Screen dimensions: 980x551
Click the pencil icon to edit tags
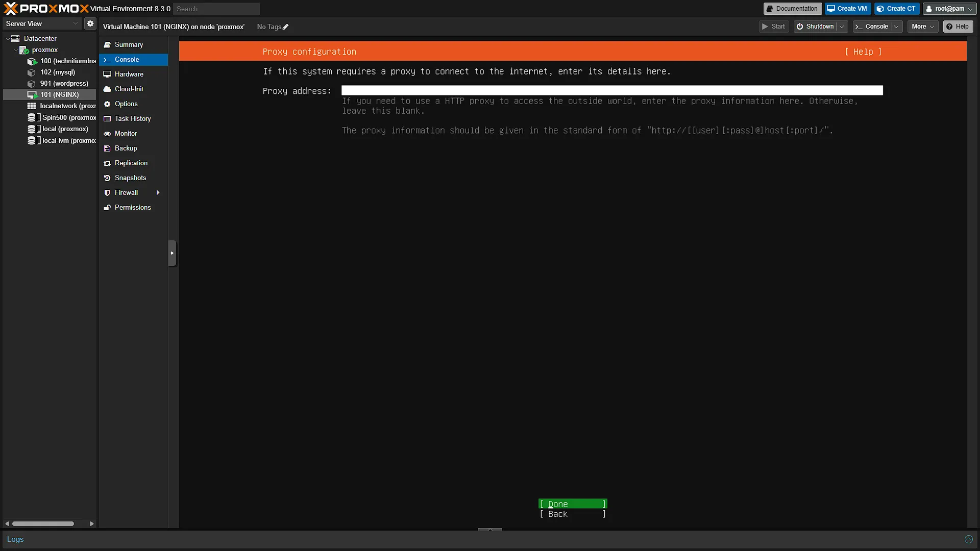[x=286, y=27]
